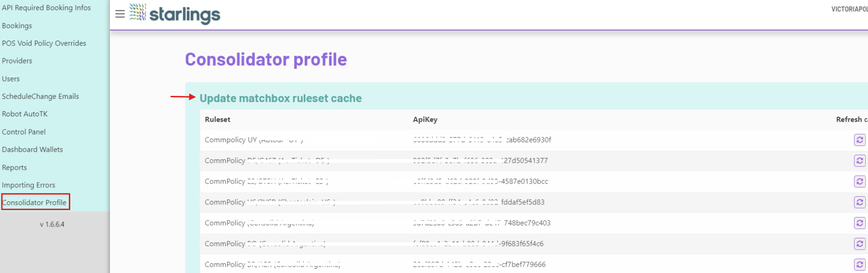Open Dashboard Wallets
Image resolution: width=868 pixels, height=273 pixels.
click(32, 149)
